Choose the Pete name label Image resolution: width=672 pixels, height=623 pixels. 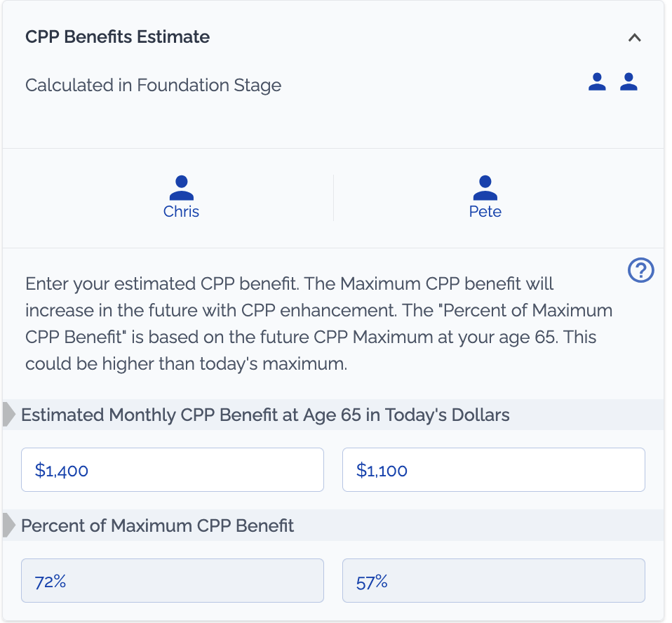coord(485,212)
